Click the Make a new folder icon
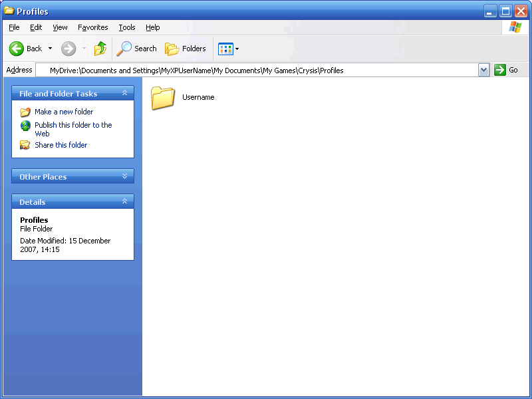The width and height of the screenshot is (532, 399). click(x=25, y=112)
